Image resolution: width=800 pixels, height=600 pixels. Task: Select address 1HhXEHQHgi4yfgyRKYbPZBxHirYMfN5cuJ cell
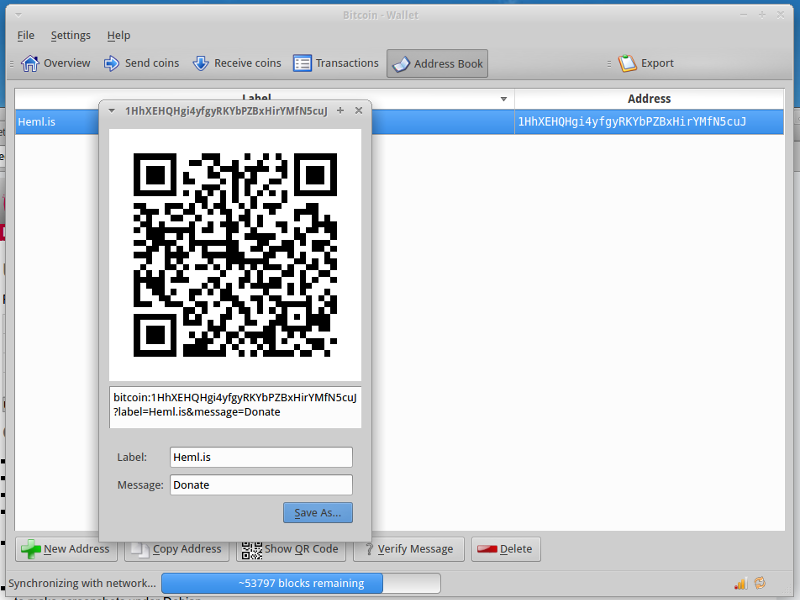[649, 122]
